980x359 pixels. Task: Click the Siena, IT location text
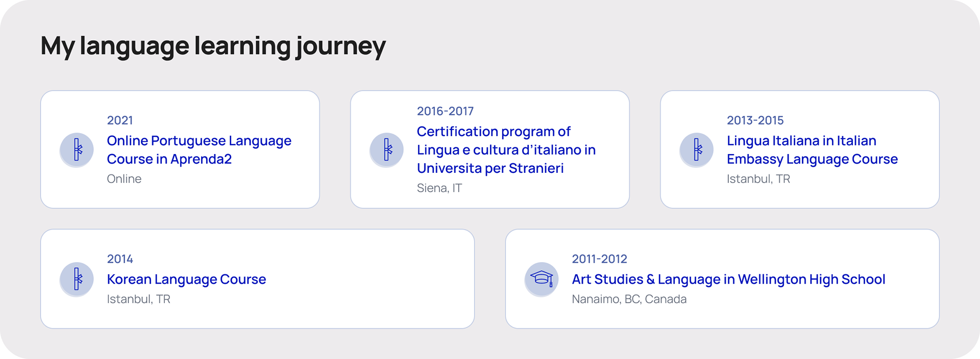(x=439, y=188)
